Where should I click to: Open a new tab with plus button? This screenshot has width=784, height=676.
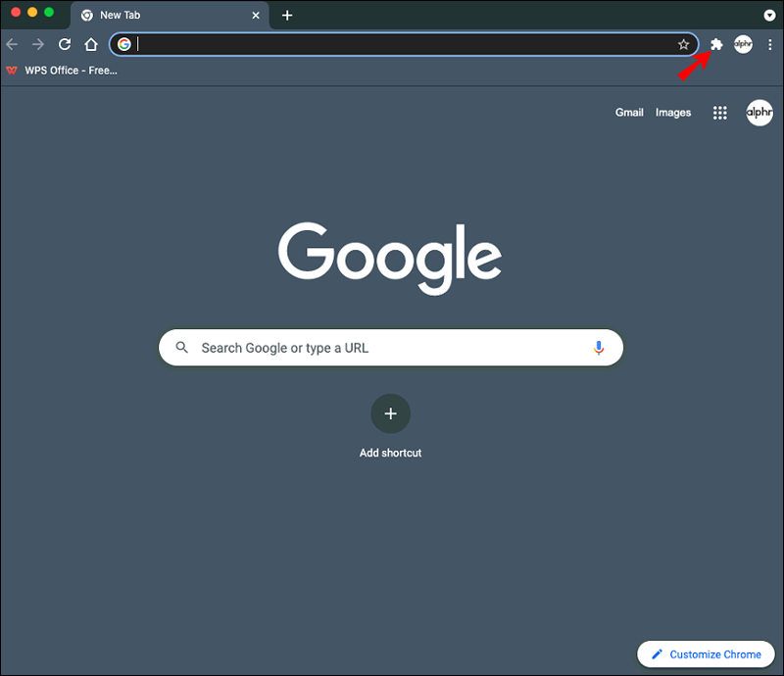287,16
